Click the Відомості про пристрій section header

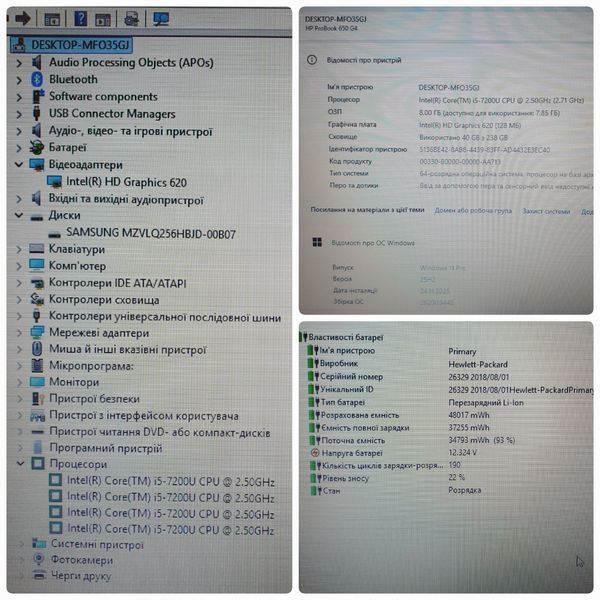click(364, 60)
